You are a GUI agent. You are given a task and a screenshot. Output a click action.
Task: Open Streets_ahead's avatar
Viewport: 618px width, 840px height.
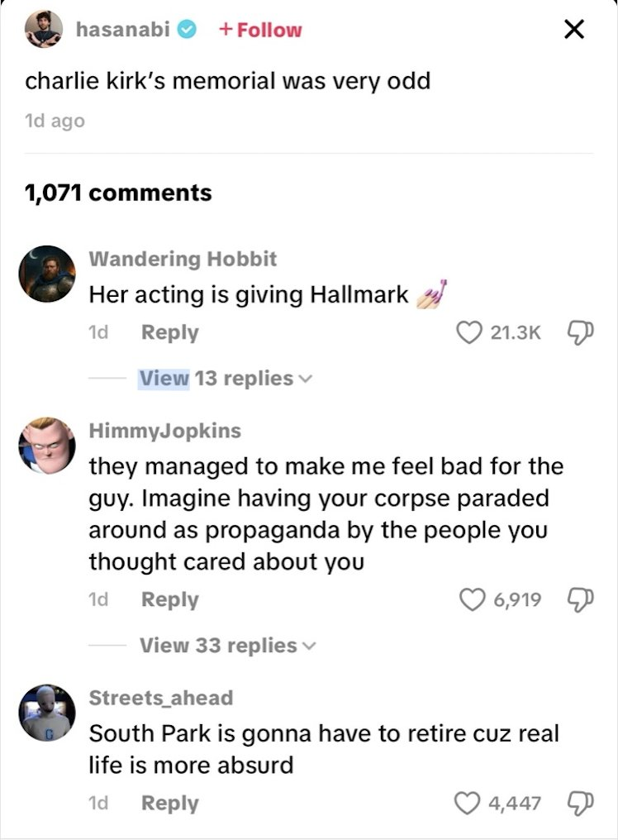(47, 713)
